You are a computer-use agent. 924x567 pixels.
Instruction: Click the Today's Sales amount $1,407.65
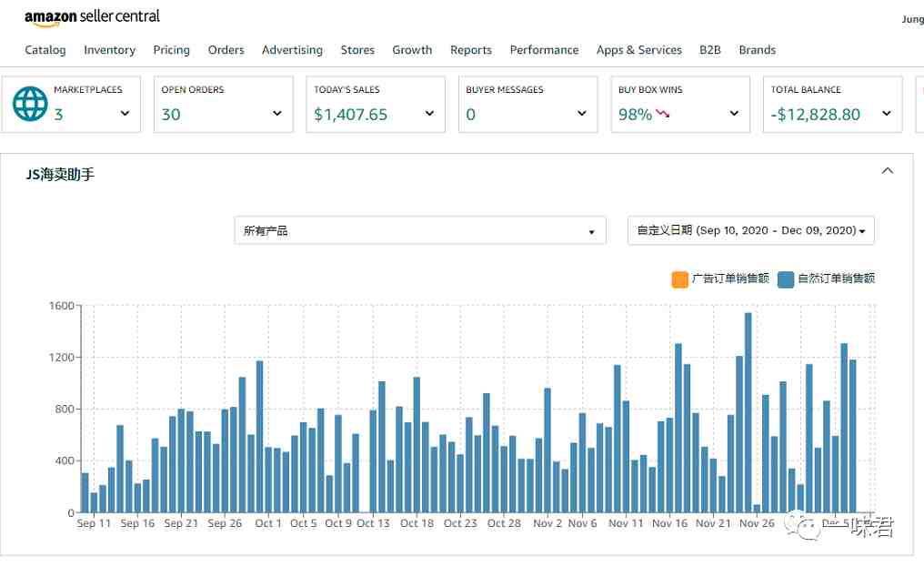pos(351,115)
